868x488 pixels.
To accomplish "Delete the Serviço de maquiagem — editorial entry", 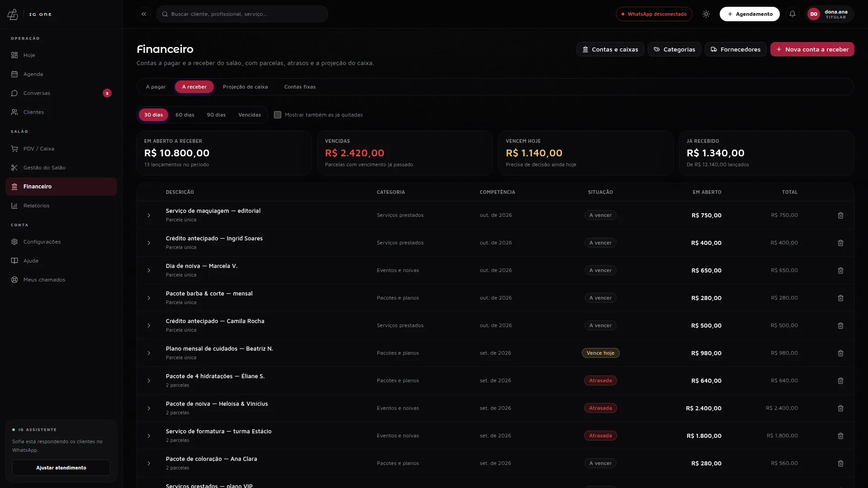I will coord(840,216).
